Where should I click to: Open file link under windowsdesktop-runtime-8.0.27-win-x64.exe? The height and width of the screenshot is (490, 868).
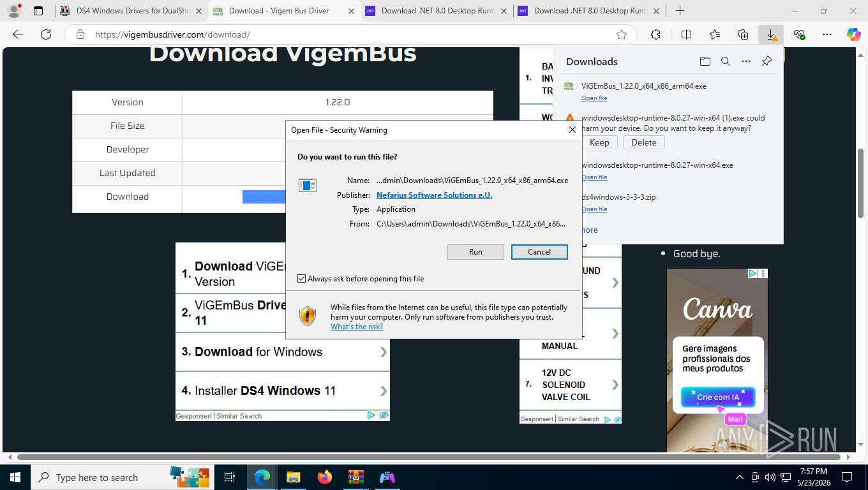click(x=594, y=177)
